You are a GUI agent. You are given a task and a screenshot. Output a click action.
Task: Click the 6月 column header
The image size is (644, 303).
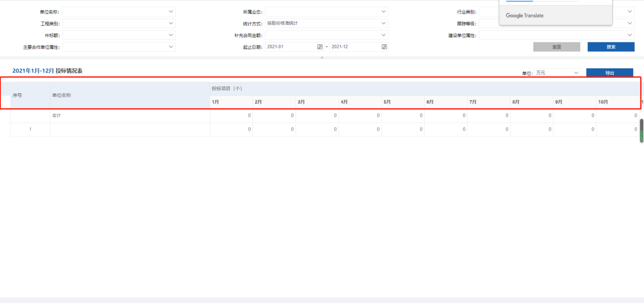point(446,102)
